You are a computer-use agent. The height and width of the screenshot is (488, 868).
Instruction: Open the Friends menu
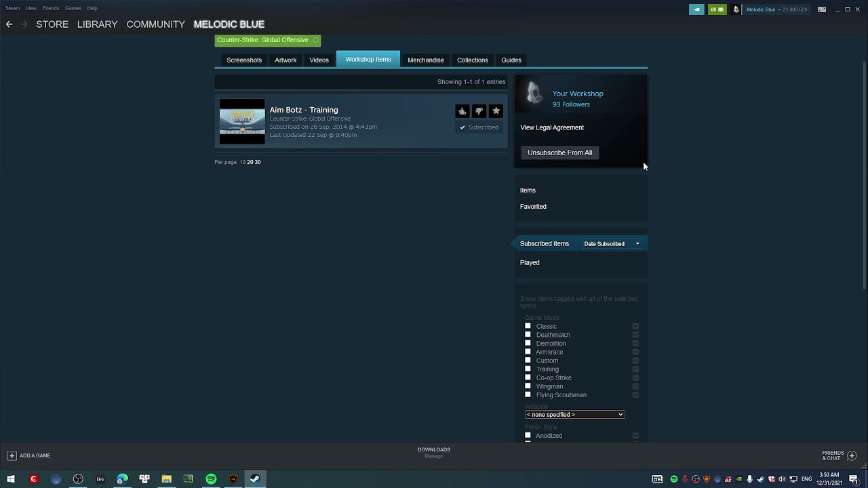pyautogui.click(x=51, y=8)
